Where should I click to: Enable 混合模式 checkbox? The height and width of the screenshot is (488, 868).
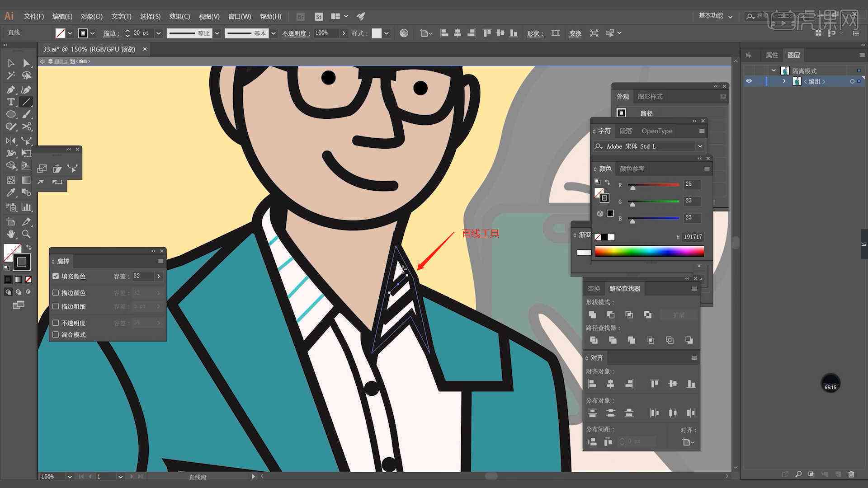(56, 335)
